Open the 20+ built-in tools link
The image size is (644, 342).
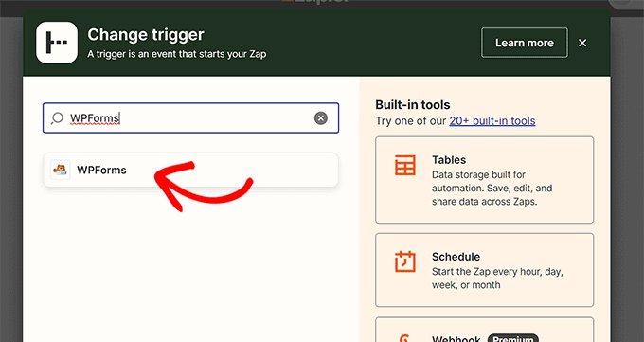pos(492,121)
